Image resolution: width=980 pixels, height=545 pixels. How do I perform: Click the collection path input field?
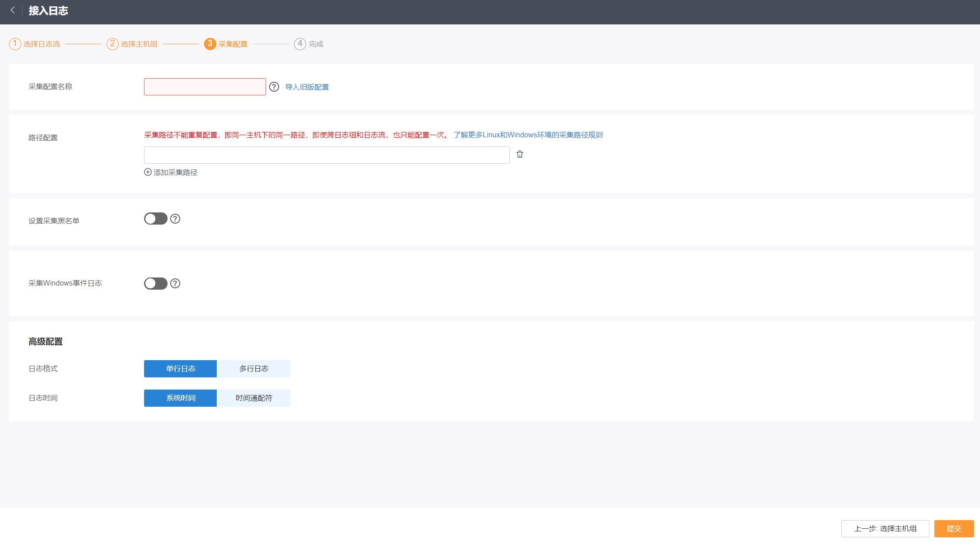click(x=327, y=155)
